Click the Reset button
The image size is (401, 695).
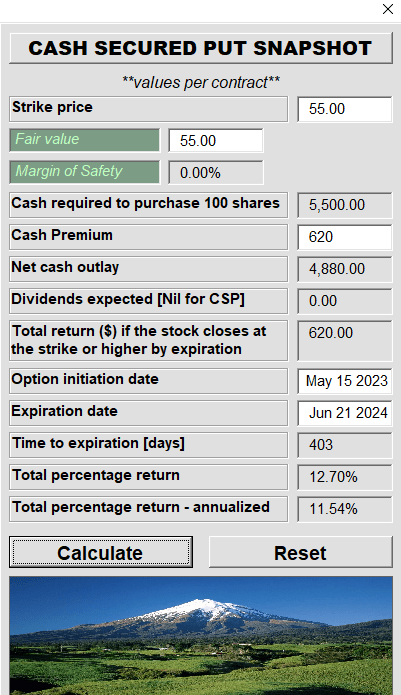coord(300,552)
